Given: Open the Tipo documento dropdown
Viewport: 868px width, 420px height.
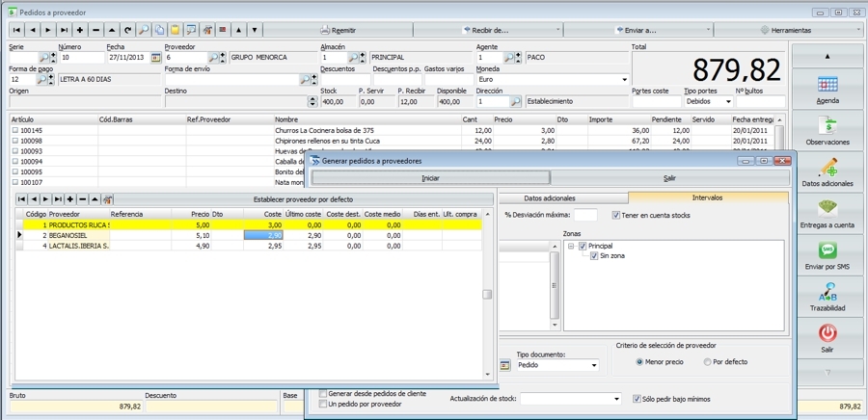Looking at the screenshot, I should [x=593, y=366].
